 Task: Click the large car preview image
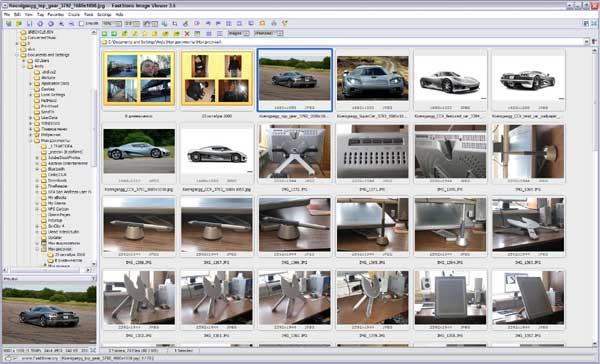coord(49,313)
